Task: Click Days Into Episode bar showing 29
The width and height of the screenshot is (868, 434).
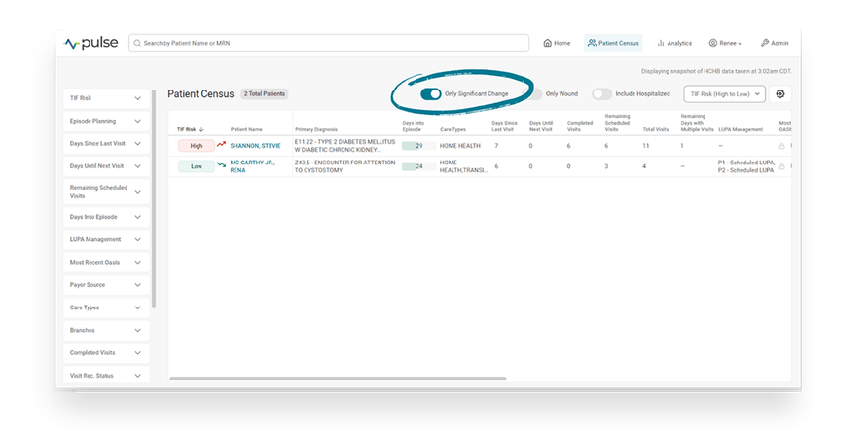Action: coord(418,146)
